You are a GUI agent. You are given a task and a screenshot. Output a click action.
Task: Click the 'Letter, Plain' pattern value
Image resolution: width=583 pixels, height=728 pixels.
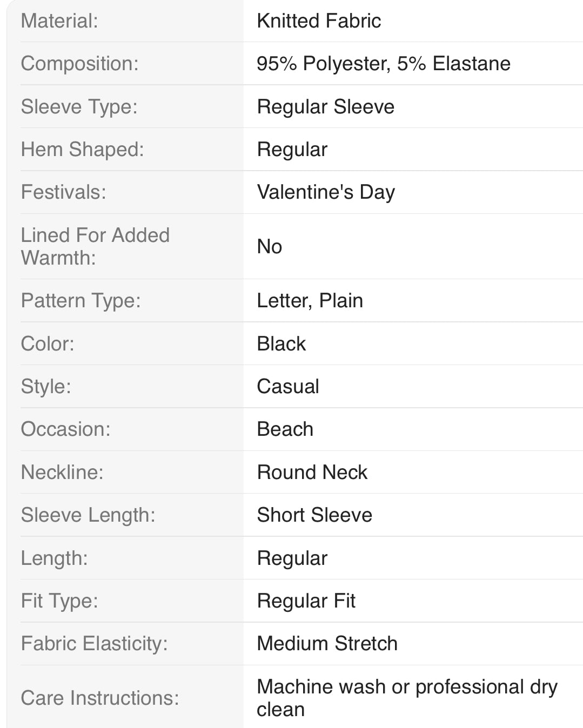(x=310, y=301)
